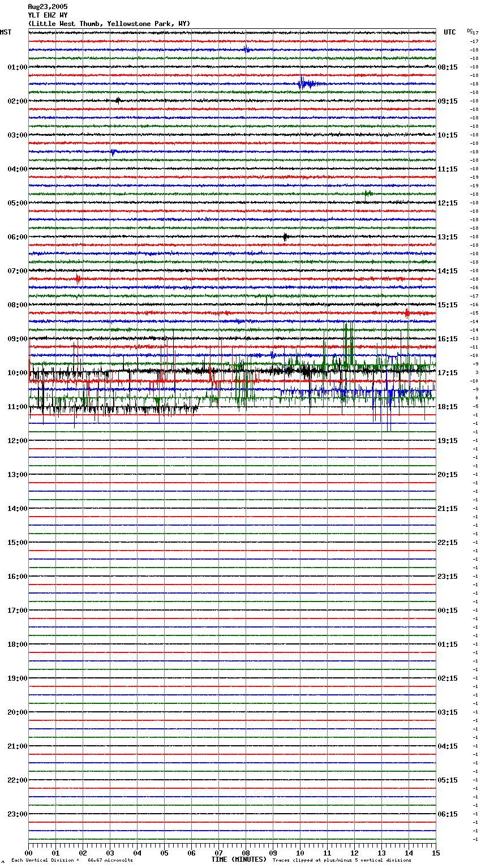The width and height of the screenshot is (481, 868).
Task: Select the 04:00 MST row label
Action: point(18,169)
